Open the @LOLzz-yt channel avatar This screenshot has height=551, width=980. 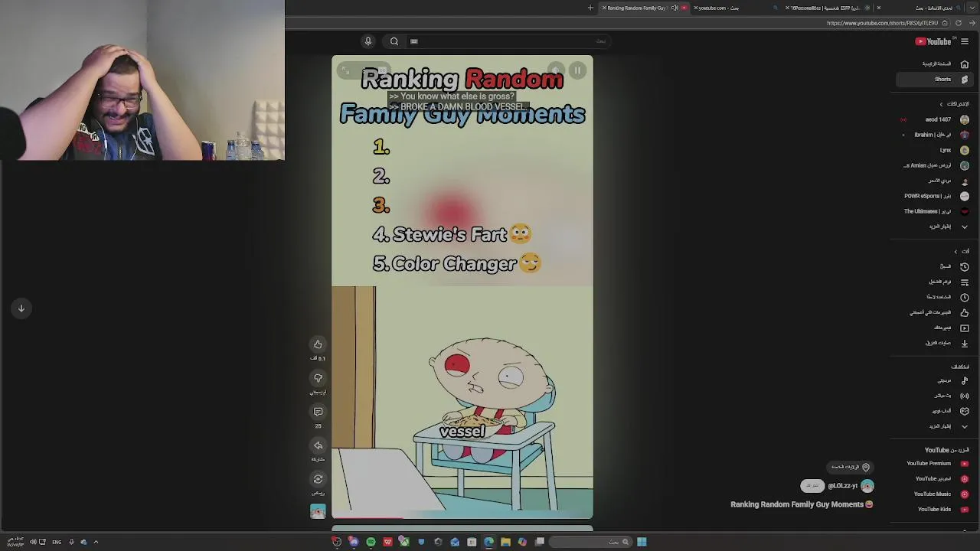tap(867, 486)
